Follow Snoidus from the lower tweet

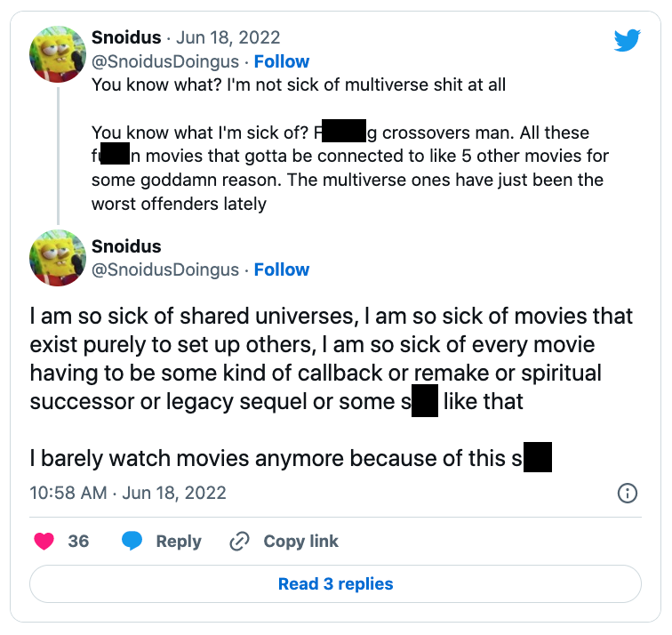tap(282, 269)
